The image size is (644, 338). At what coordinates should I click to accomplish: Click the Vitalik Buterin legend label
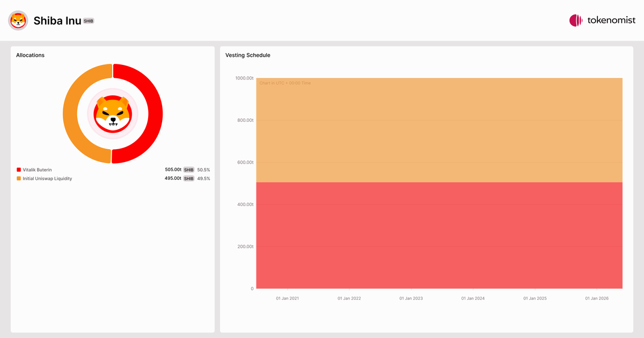37,170
